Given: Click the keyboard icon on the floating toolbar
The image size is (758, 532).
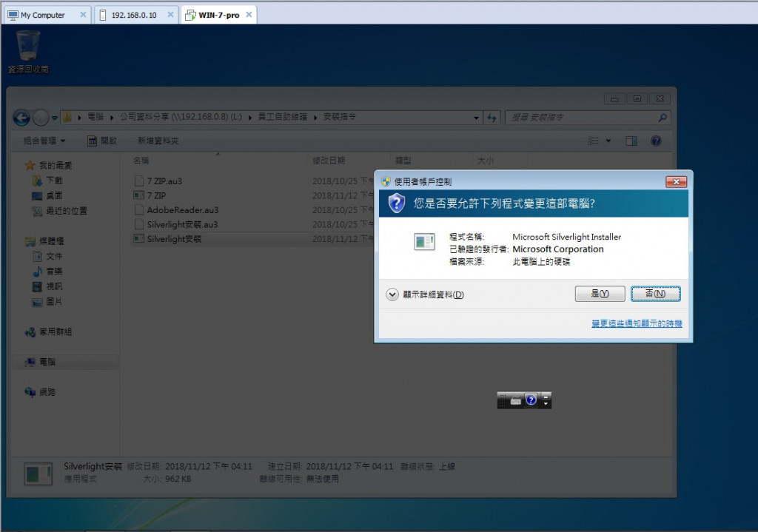Looking at the screenshot, I should tap(516, 400).
